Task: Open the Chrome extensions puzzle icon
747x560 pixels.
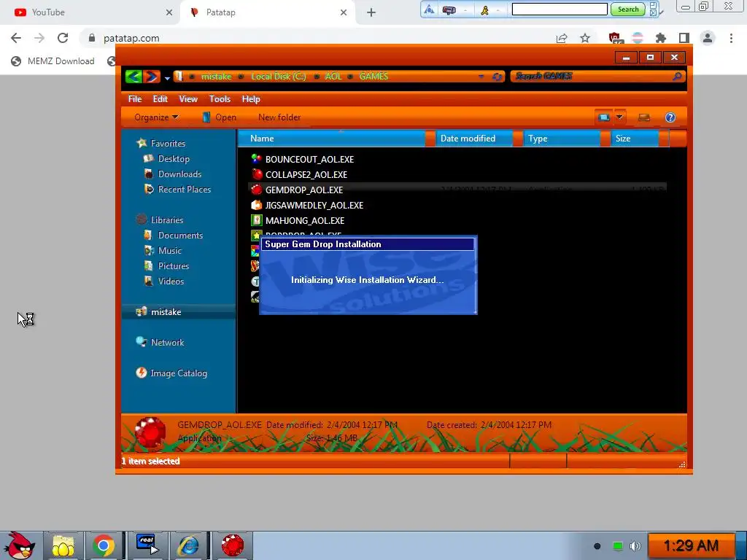Action: pyautogui.click(x=661, y=38)
